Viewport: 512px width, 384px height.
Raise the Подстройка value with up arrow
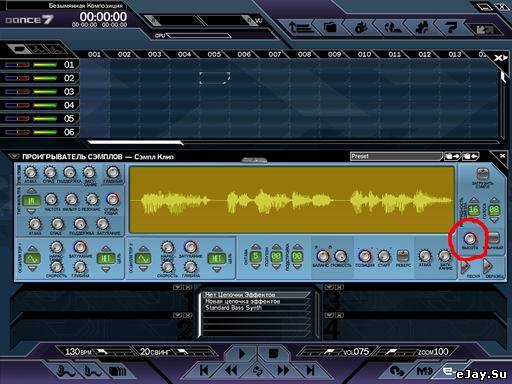(x=297, y=247)
